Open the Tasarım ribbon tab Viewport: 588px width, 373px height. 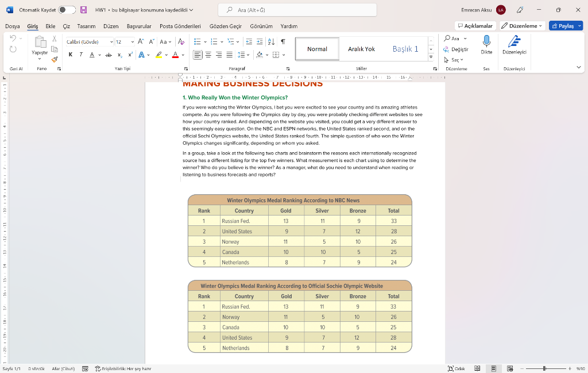(86, 26)
